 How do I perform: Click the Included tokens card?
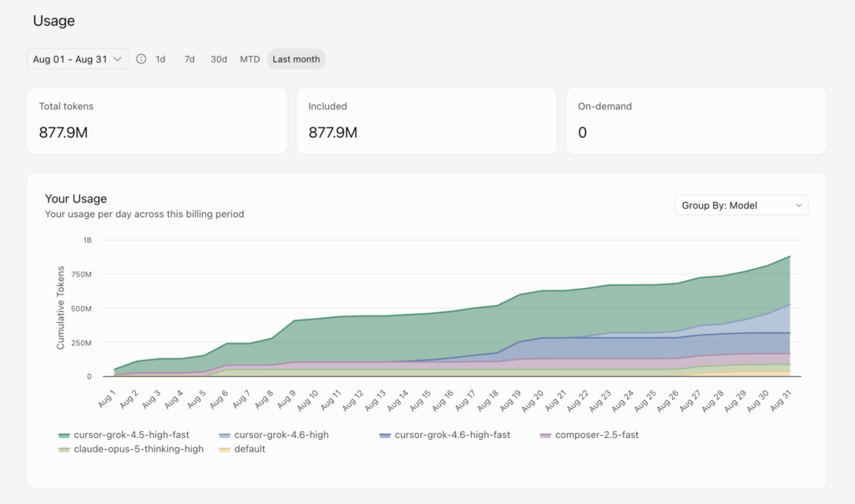427,121
